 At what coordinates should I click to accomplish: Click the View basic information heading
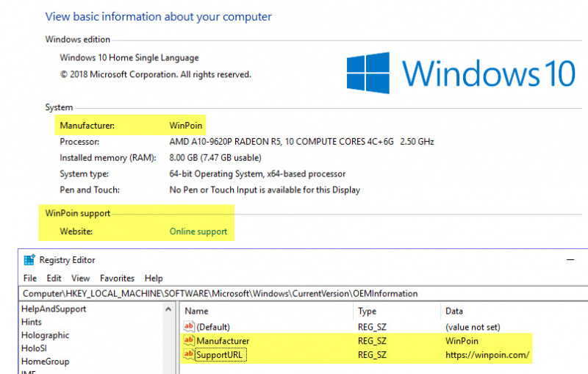[x=158, y=17]
